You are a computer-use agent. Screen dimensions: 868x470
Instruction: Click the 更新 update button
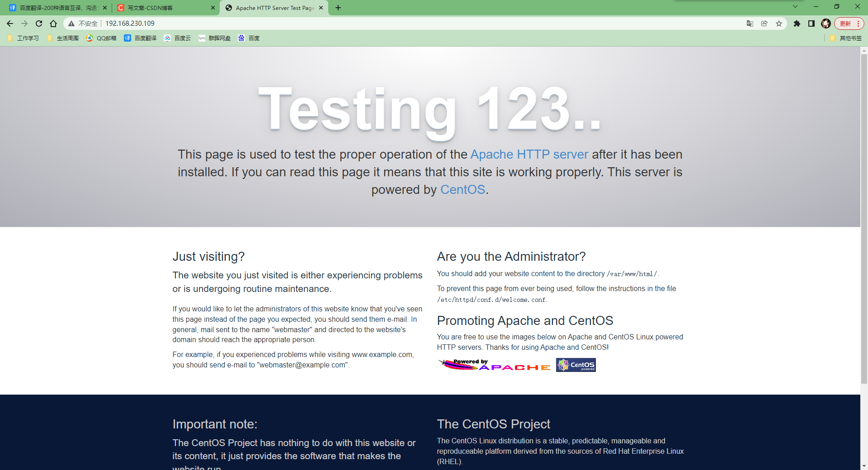pyautogui.click(x=849, y=23)
